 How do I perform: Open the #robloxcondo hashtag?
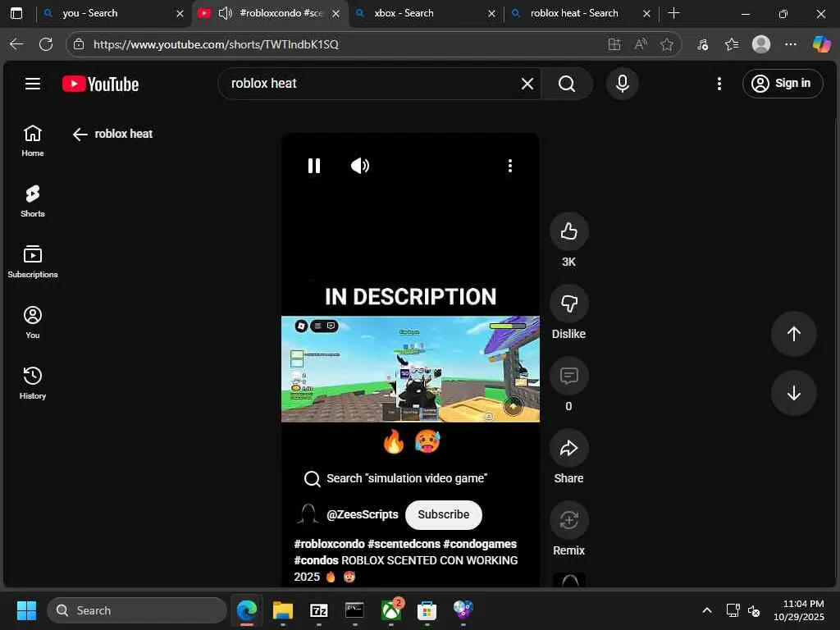pos(329,544)
